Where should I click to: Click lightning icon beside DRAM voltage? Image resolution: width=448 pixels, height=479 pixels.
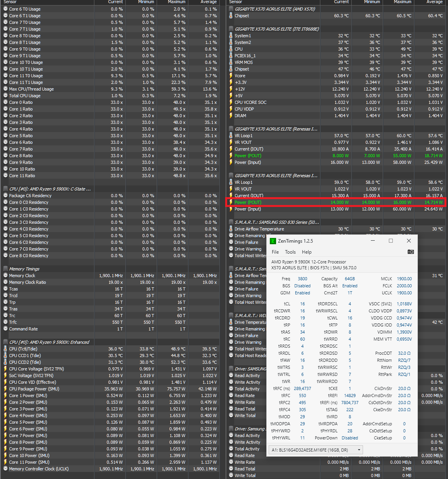231,116
